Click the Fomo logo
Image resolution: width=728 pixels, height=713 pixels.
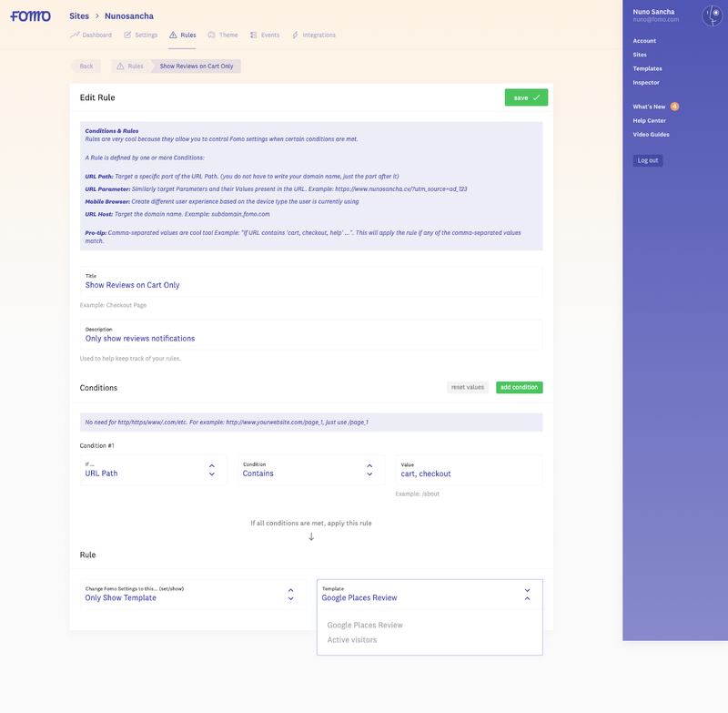pyautogui.click(x=31, y=16)
